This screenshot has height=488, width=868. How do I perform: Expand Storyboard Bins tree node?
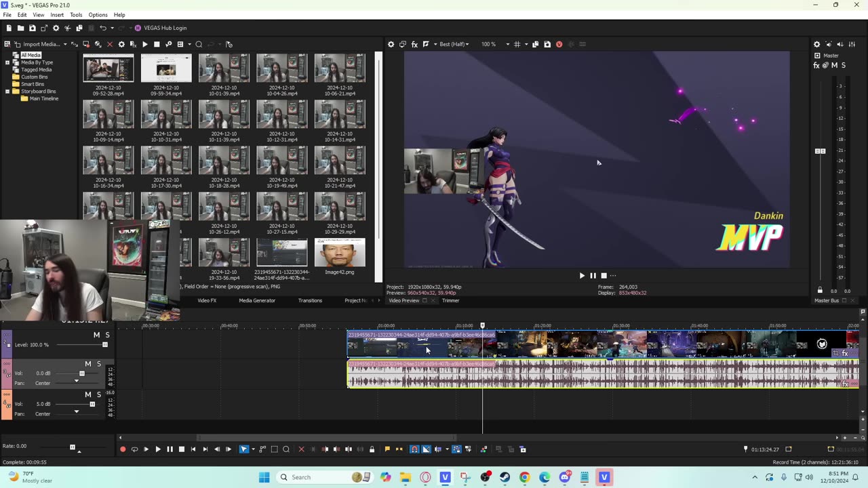click(x=7, y=91)
